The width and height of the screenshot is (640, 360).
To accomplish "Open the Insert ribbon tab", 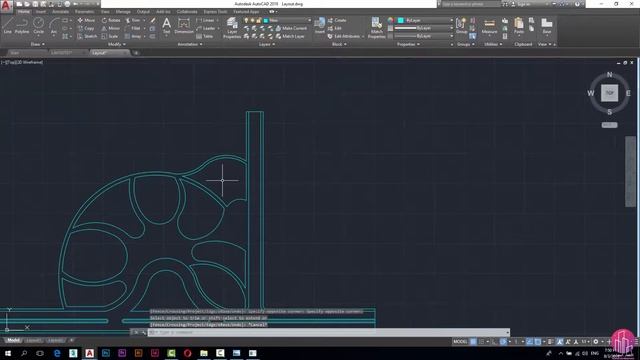I will pos(41,12).
